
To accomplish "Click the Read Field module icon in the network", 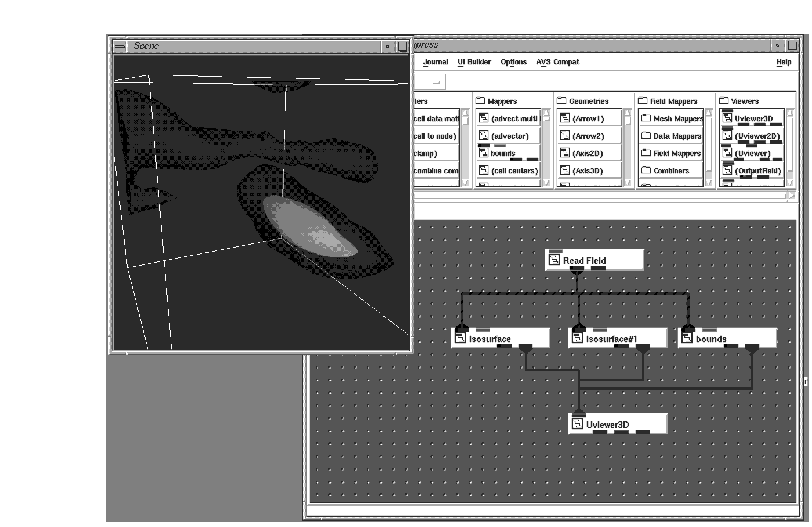I will tap(554, 260).
